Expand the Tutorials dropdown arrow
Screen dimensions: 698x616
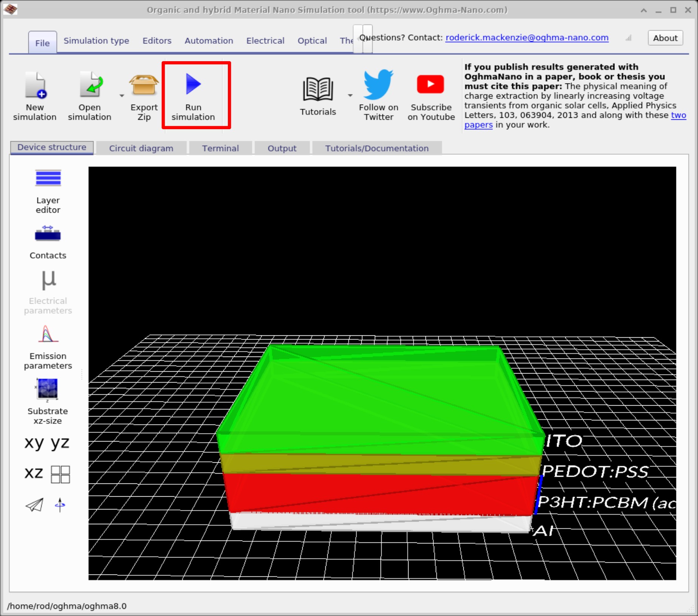tap(350, 96)
